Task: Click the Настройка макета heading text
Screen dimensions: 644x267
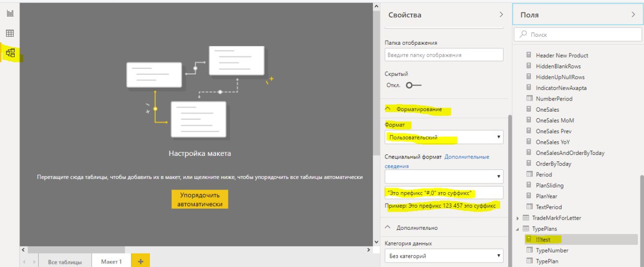Action: click(x=200, y=153)
